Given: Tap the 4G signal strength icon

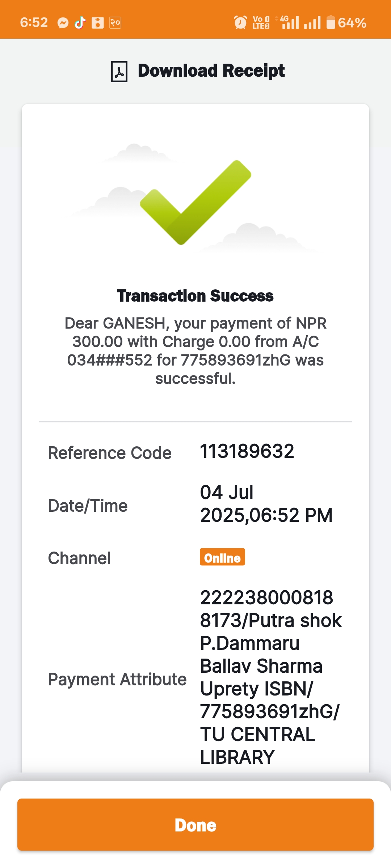Looking at the screenshot, I should [290, 22].
